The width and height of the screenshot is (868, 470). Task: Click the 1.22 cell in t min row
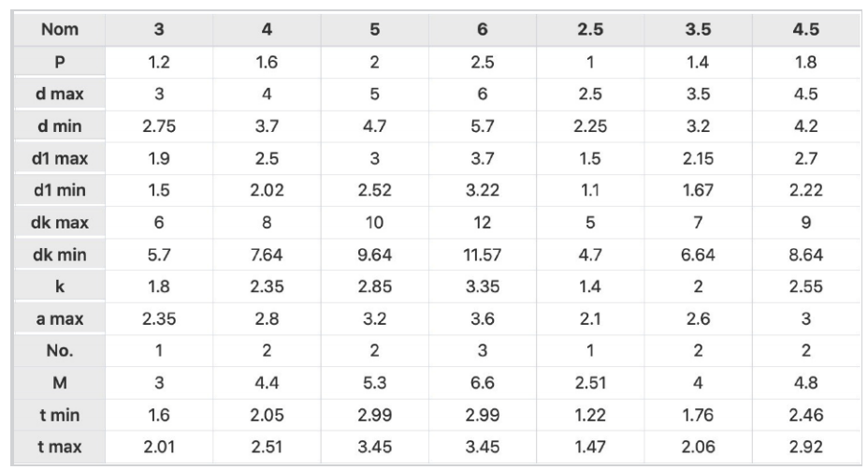pos(590,415)
